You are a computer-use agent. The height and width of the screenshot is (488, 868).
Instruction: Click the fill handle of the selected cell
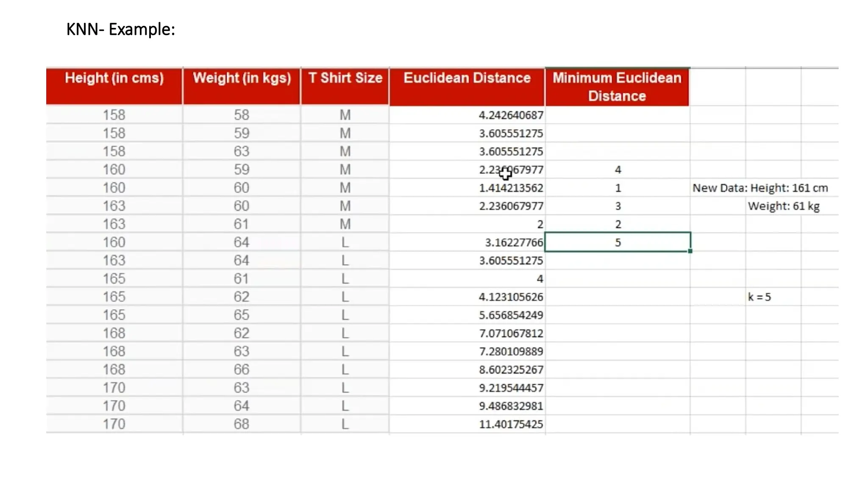pos(690,251)
